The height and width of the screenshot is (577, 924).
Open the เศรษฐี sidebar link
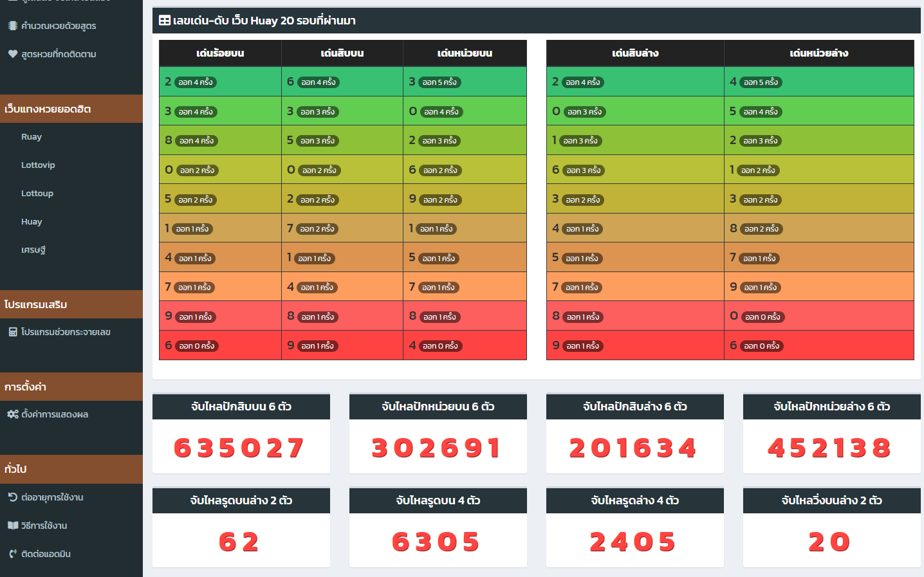(x=33, y=250)
